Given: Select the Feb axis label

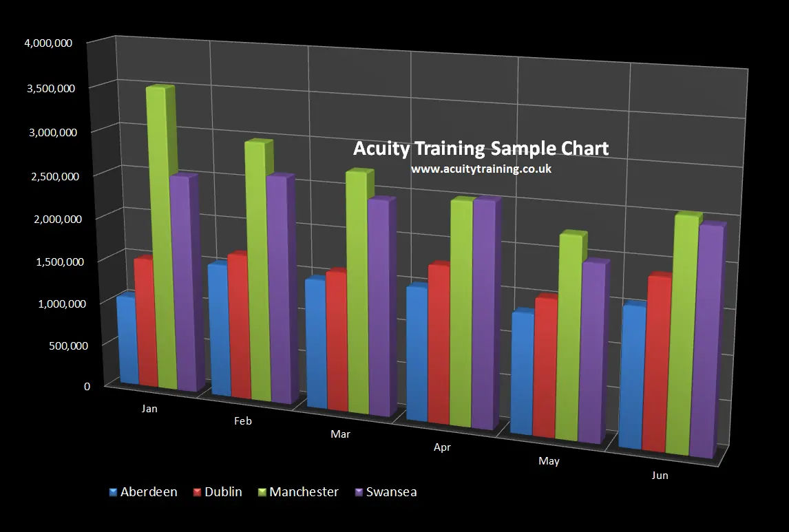Looking at the screenshot, I should pos(242,421).
